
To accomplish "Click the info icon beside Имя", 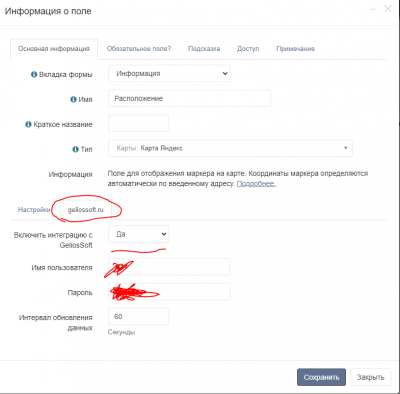I will pos(73,99).
